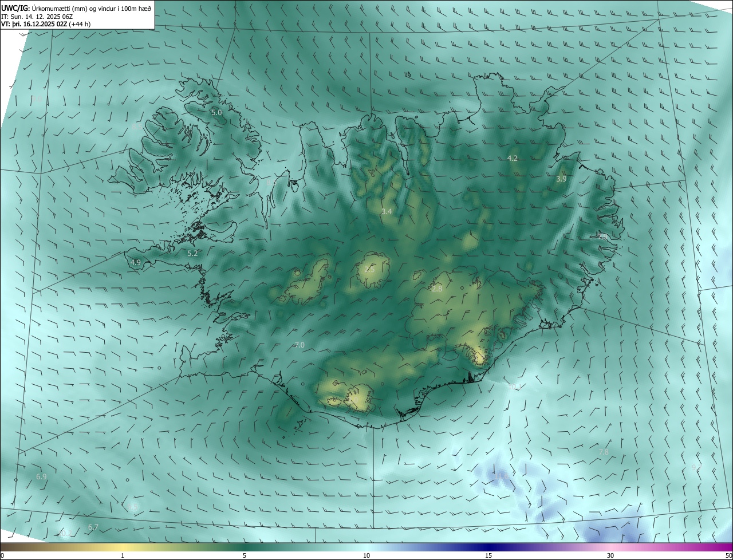Click the 7.0 value in the southwest
This screenshot has width=733, height=560.
click(x=299, y=345)
